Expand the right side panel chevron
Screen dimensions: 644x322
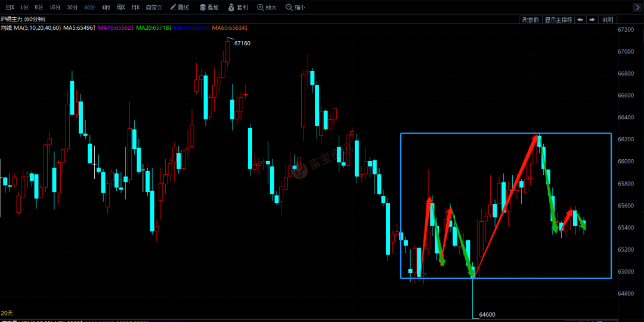pos(638,7)
